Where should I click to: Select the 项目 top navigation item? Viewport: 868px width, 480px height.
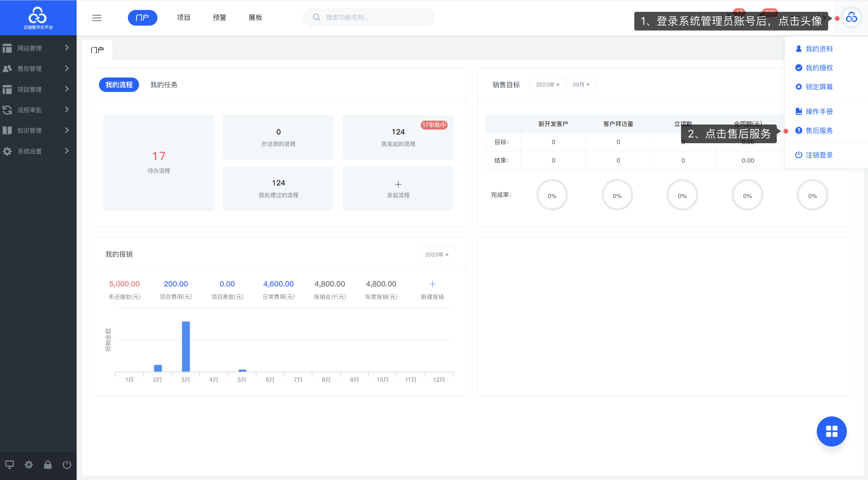click(184, 17)
